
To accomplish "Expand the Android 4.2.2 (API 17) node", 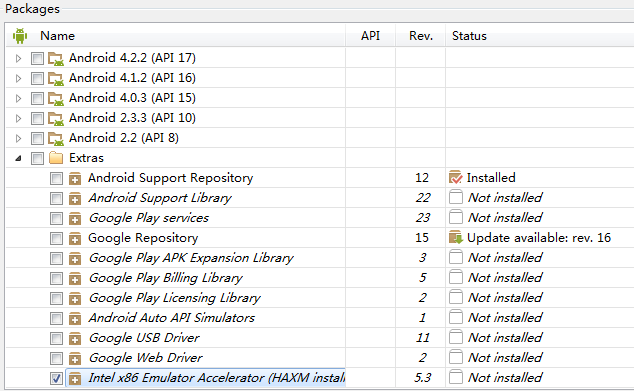I will point(18,58).
